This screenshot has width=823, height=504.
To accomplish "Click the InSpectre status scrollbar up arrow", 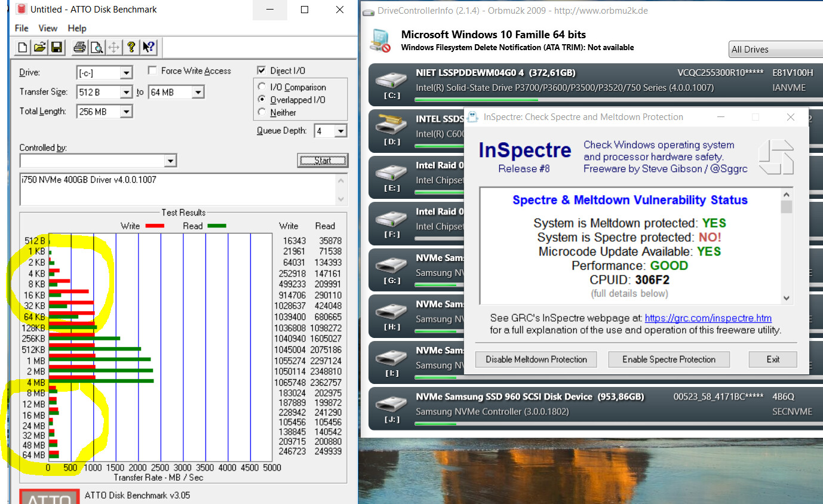I will tap(787, 193).
